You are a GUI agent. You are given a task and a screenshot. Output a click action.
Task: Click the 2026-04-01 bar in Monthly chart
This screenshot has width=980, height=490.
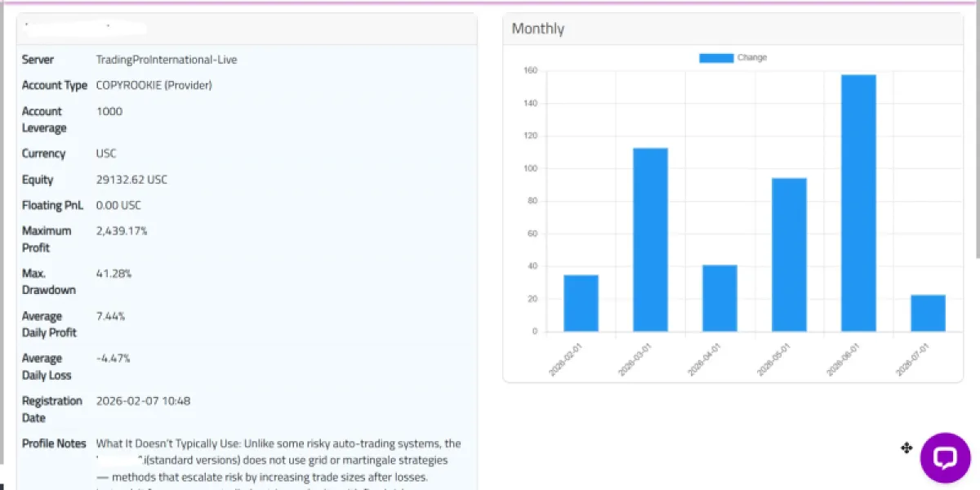point(719,298)
